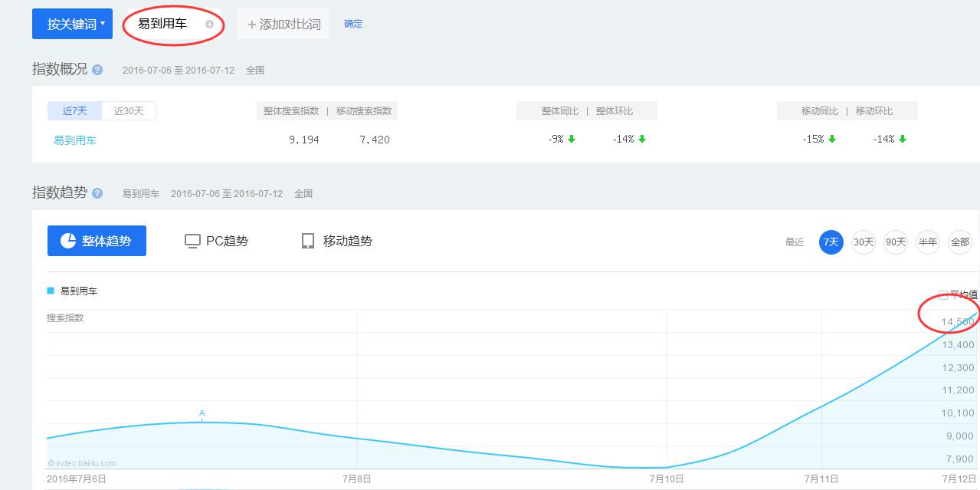Switch to the PC趋势 tab

click(x=217, y=241)
